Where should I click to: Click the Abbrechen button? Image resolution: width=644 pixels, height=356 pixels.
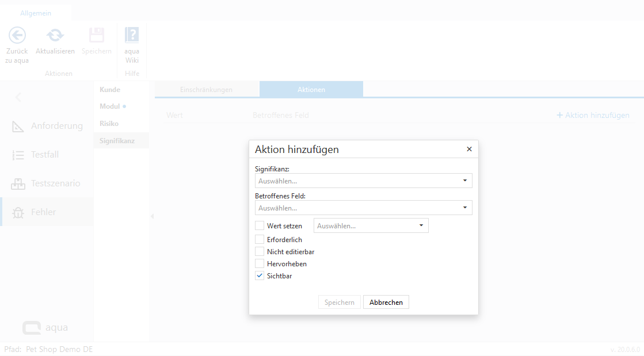coord(386,302)
